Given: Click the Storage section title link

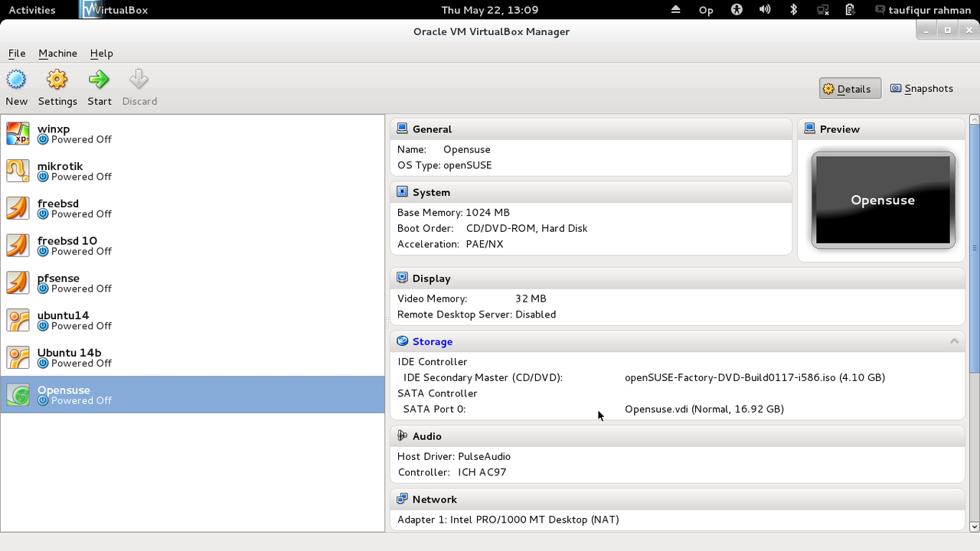Looking at the screenshot, I should [432, 341].
